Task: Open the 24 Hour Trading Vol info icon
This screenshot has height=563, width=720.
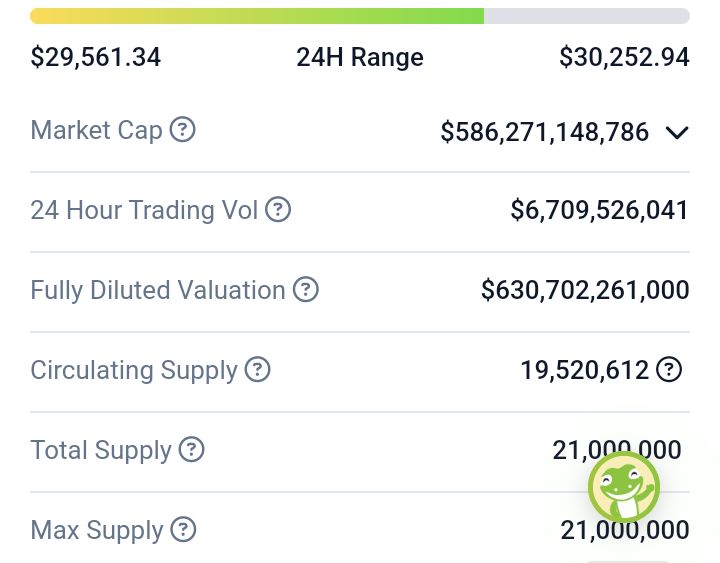Action: [278, 210]
